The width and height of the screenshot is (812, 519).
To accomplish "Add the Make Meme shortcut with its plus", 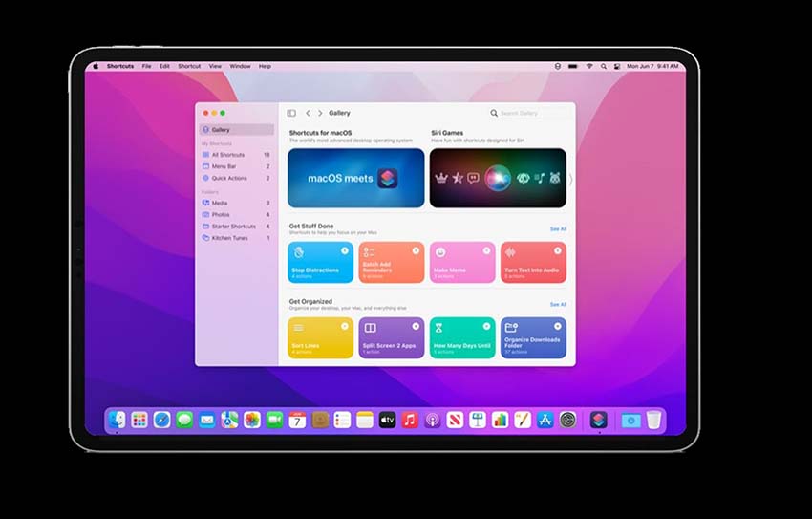I will pyautogui.click(x=486, y=250).
